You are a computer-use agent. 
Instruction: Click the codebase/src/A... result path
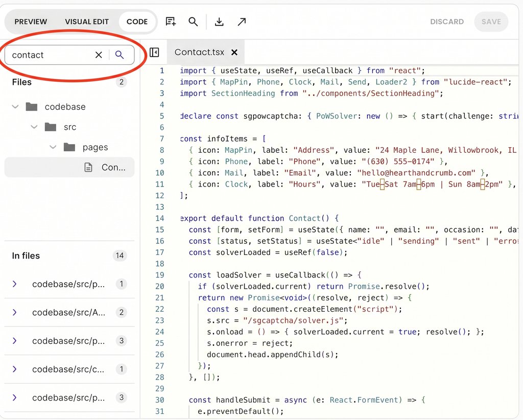(x=69, y=313)
